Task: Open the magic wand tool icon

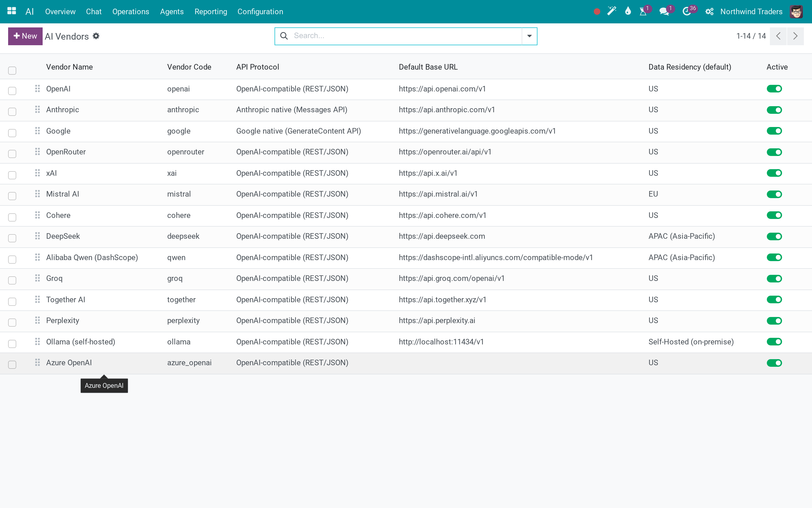Action: (x=612, y=11)
